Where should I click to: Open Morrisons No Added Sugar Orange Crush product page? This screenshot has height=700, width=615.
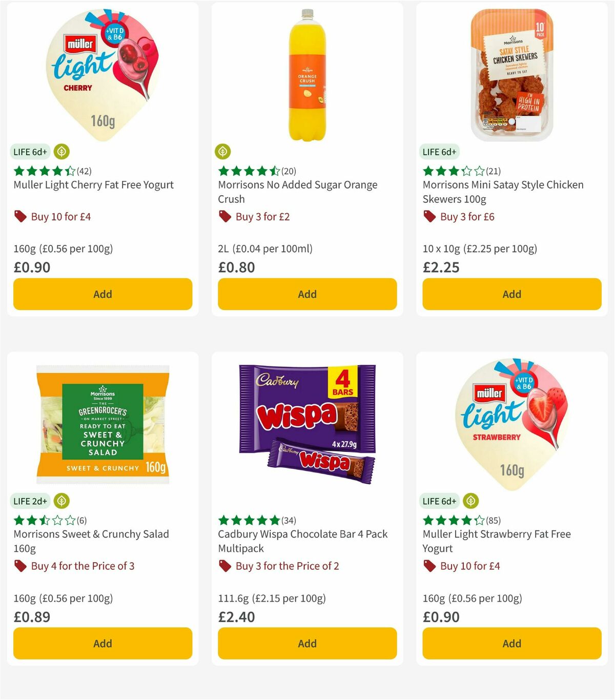(297, 192)
